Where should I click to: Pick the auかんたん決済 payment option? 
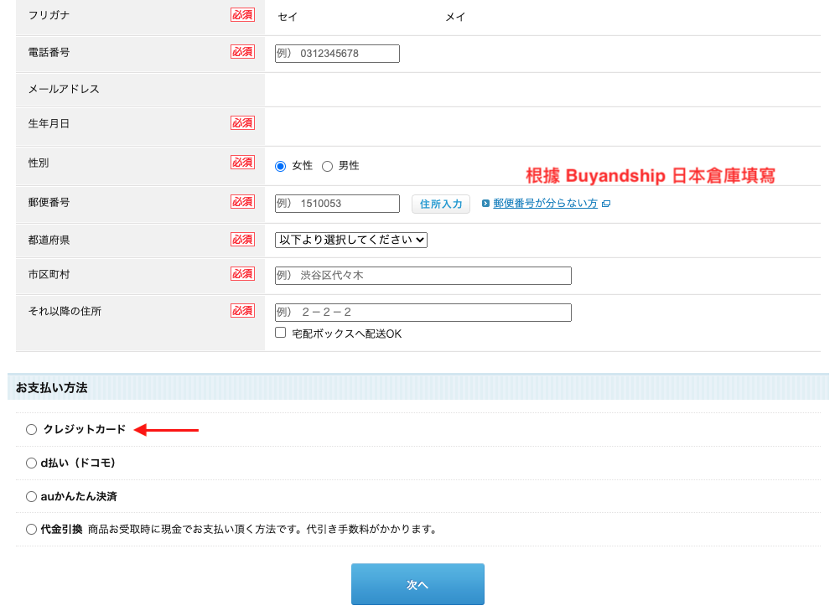point(32,496)
